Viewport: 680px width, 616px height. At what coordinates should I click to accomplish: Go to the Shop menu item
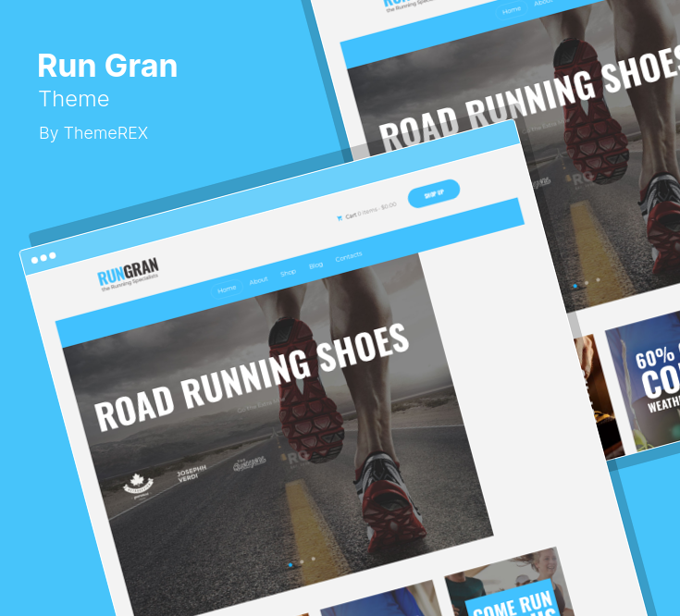coord(288,273)
